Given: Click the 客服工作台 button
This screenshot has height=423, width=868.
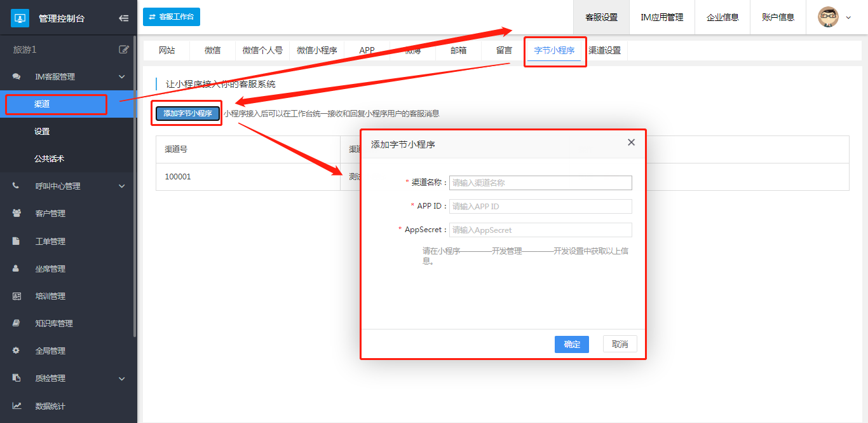Looking at the screenshot, I should pos(172,17).
